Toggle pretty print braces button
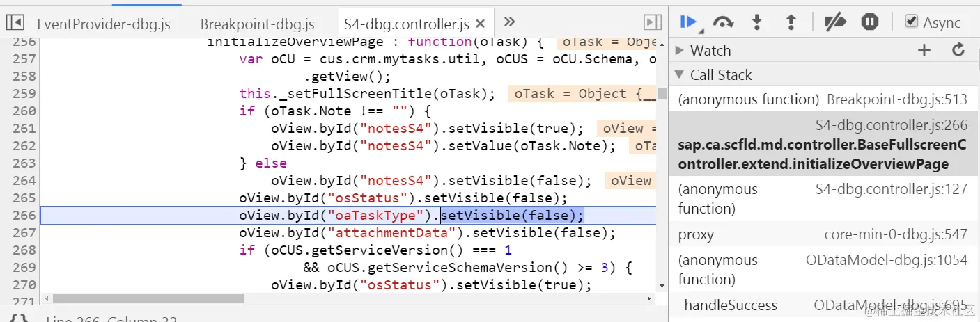The height and width of the screenshot is (322, 980). (19, 319)
